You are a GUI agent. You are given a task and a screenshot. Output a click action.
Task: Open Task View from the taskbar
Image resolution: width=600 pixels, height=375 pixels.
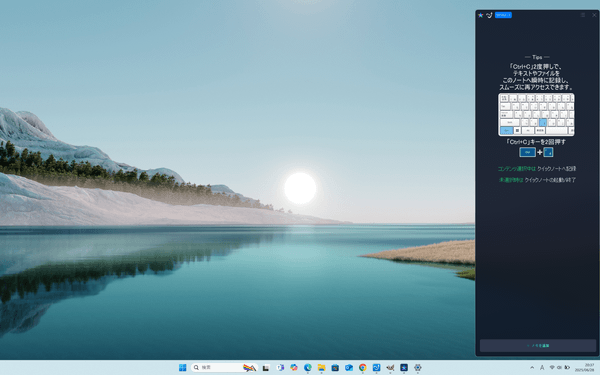click(x=266, y=368)
